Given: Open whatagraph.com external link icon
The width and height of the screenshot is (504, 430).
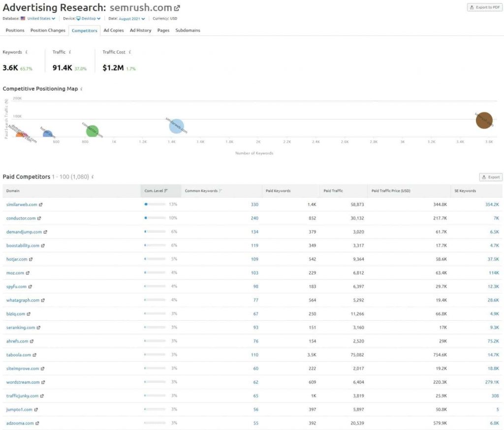Looking at the screenshot, I should 43,300.
